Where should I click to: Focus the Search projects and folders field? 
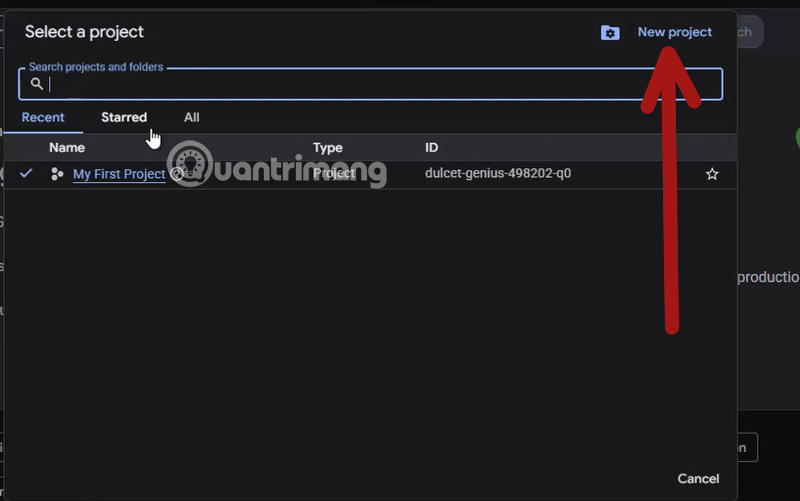click(370, 84)
